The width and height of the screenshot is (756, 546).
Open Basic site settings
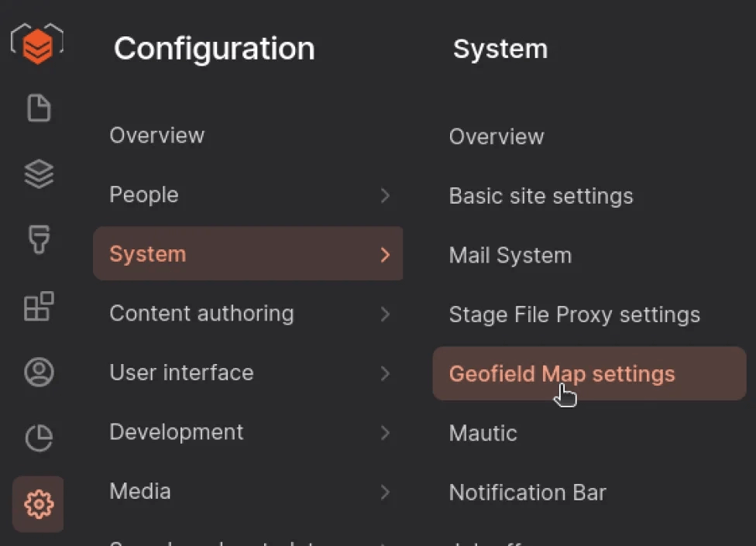540,196
